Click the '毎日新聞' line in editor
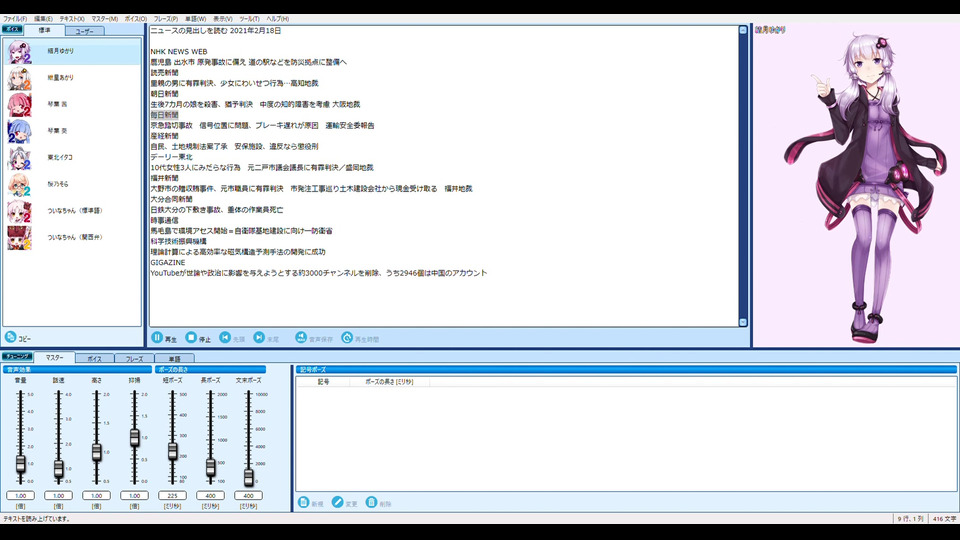This screenshot has width=960, height=540. (x=165, y=115)
